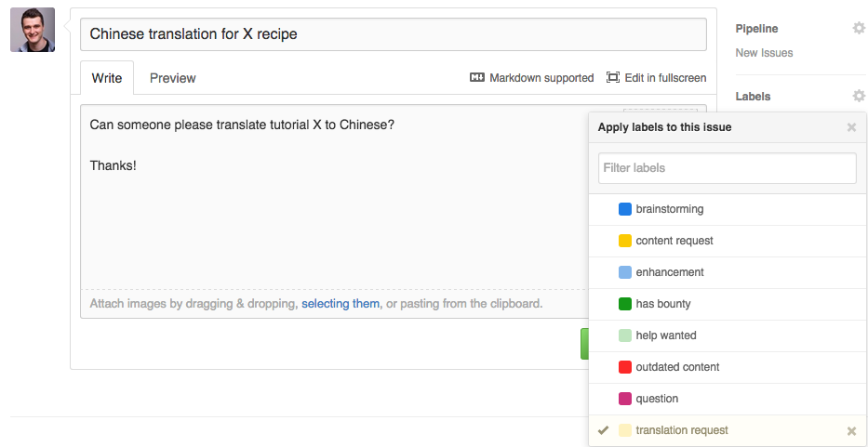Open the Pipeline settings gear

pyautogui.click(x=858, y=29)
